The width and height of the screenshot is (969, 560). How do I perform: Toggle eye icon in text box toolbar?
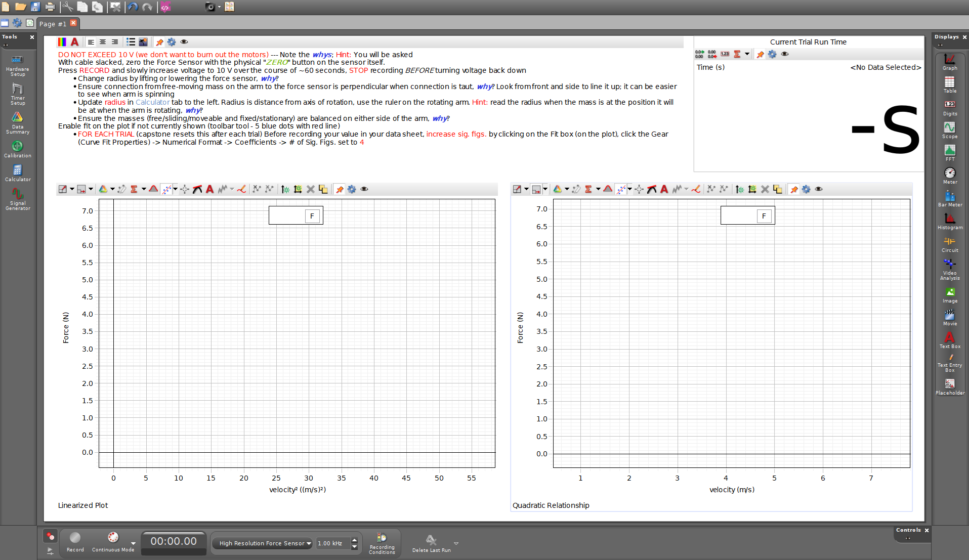pyautogui.click(x=184, y=42)
